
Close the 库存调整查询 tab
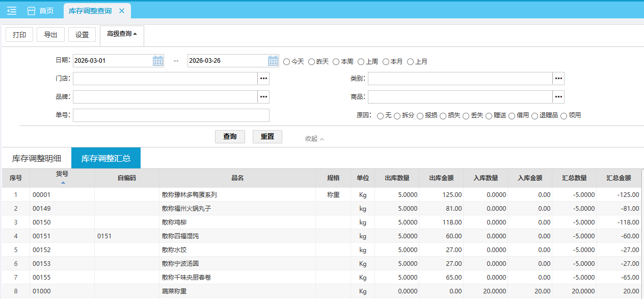pos(121,11)
